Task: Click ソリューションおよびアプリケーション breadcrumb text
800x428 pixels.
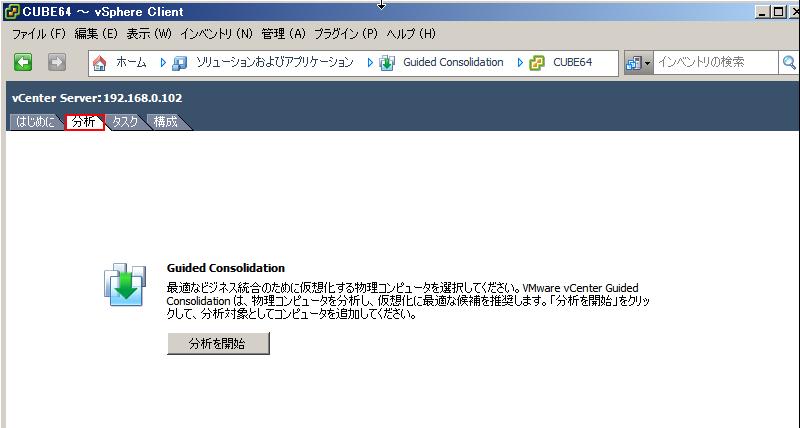Action: coord(274,62)
